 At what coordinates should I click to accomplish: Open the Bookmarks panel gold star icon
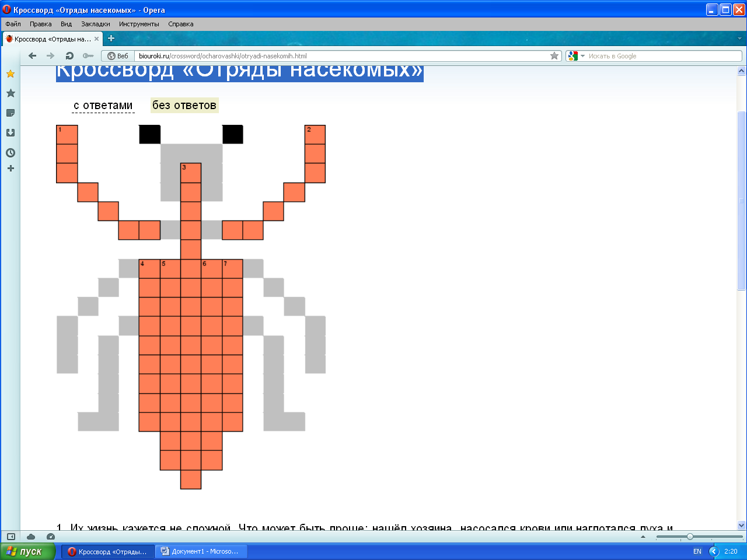pyautogui.click(x=11, y=73)
